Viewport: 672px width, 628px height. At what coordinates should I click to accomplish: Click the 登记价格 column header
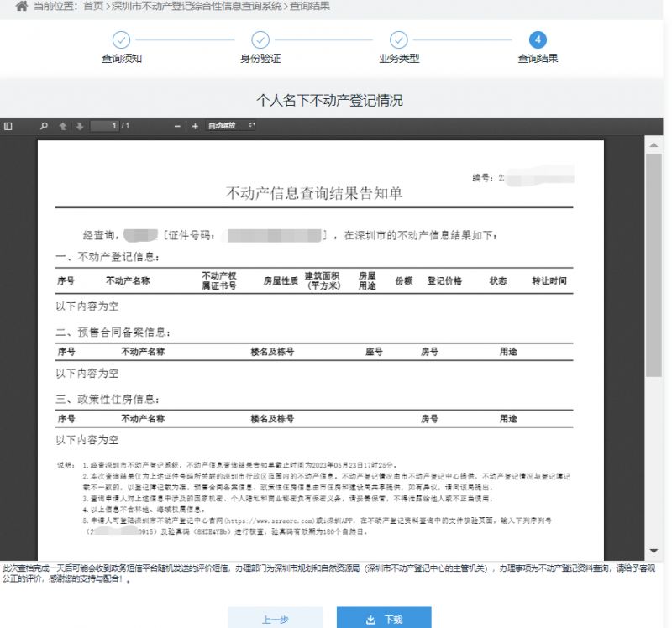pyautogui.click(x=444, y=281)
